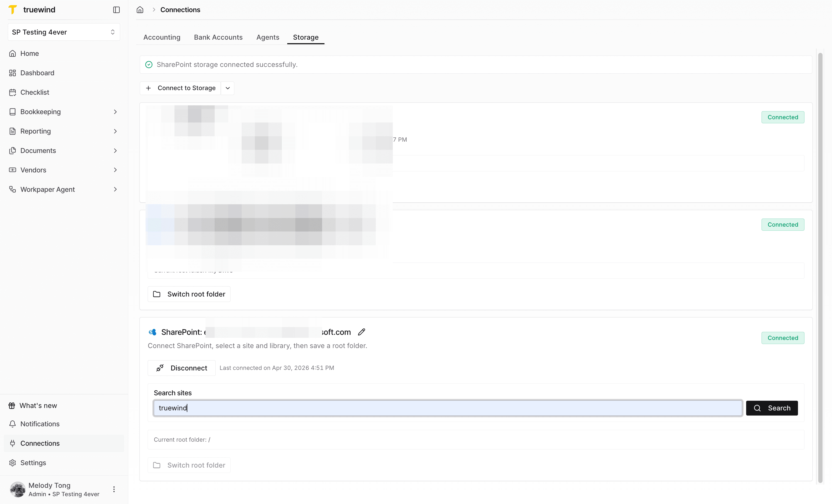Click Melody Tong's avatar picture

tap(18, 489)
